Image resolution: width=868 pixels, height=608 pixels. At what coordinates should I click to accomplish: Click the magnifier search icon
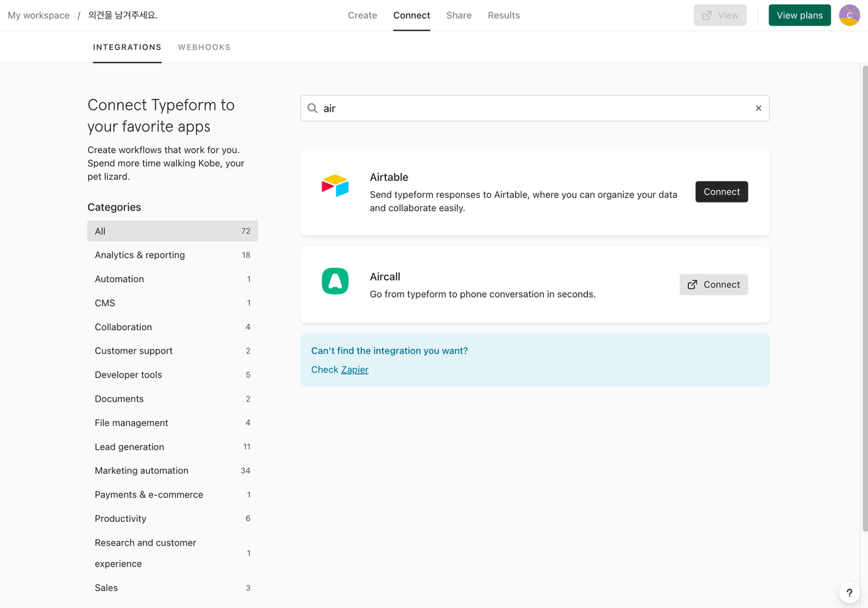pyautogui.click(x=312, y=108)
